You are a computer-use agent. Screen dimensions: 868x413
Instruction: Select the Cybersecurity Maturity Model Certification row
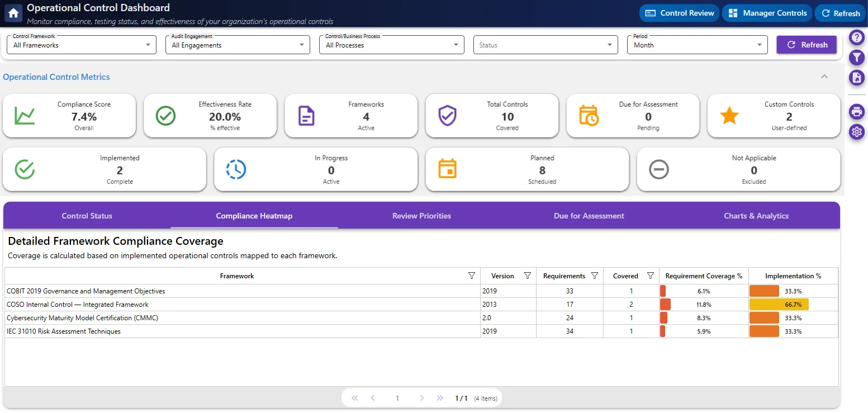[x=421, y=318]
